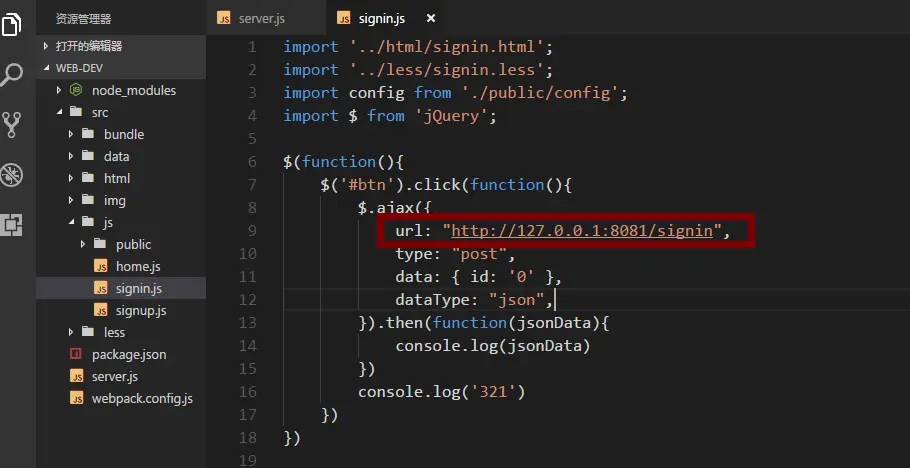
Task: Open the Source Control view
Action: [11, 125]
